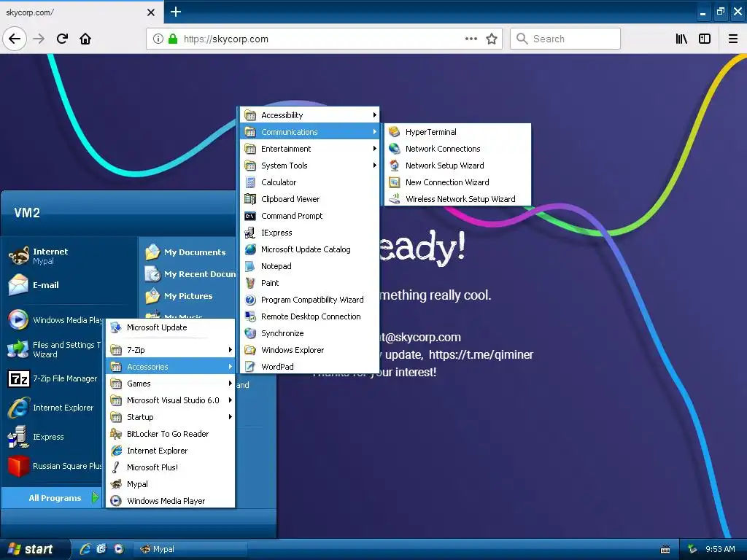
Task: Click the Calculator icon in Accessories
Action: [250, 182]
